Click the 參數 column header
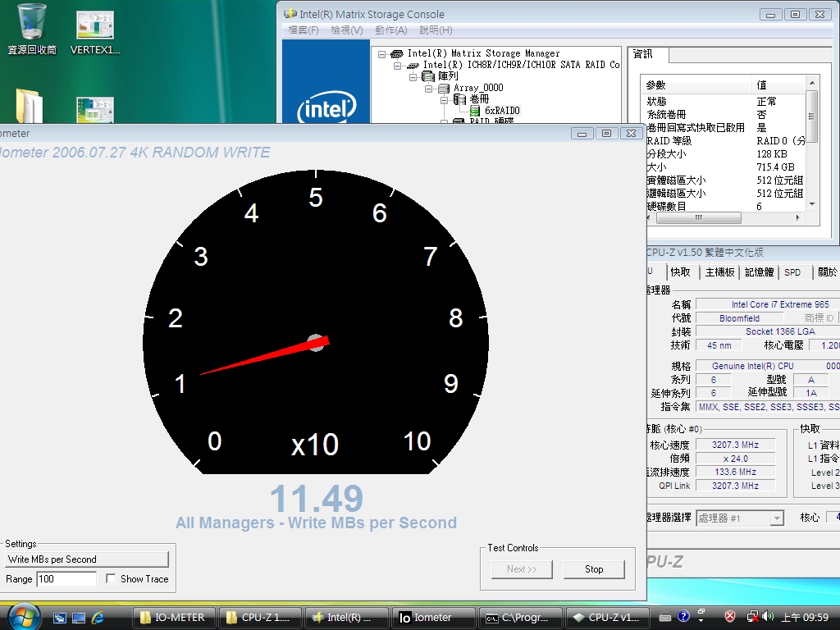 tap(696, 84)
